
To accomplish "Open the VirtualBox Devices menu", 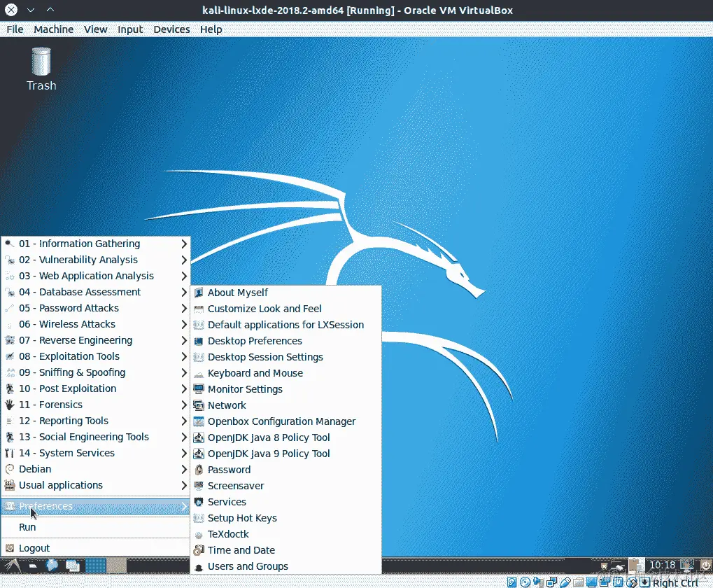I will 171,29.
